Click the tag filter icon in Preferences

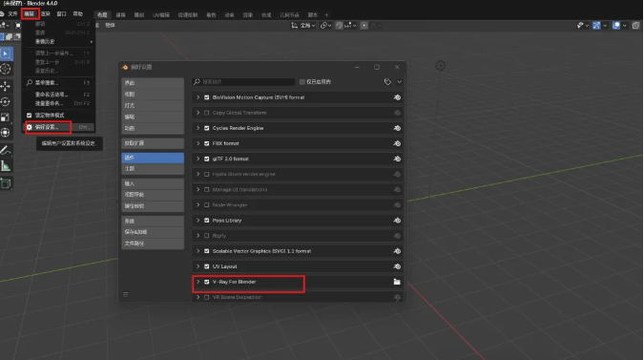(387, 82)
